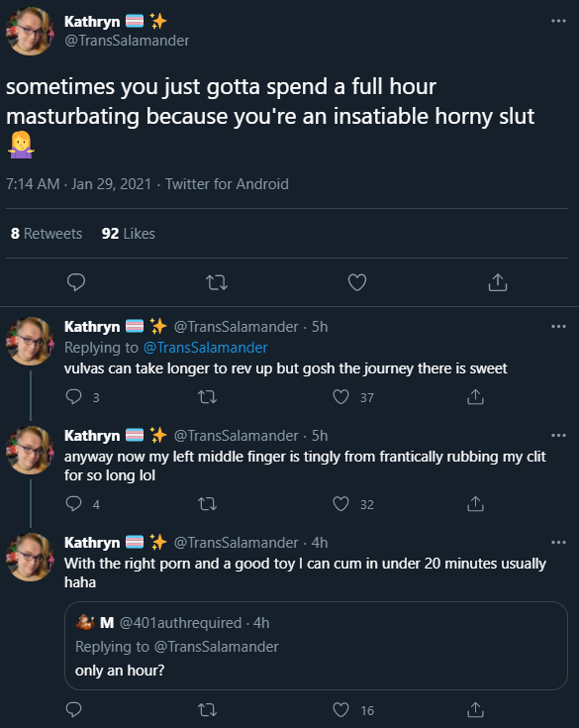Open more menu on first 5h reply
The height and width of the screenshot is (728, 579).
click(x=558, y=327)
